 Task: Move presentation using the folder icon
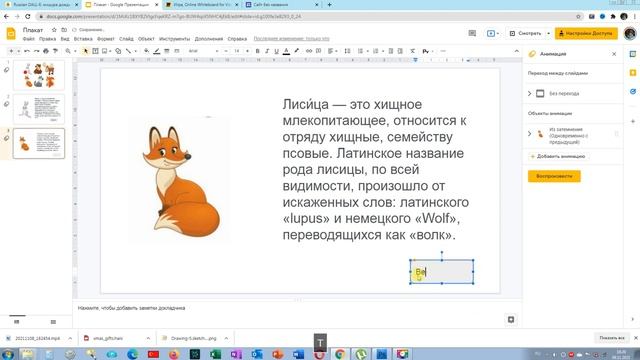coord(64,30)
